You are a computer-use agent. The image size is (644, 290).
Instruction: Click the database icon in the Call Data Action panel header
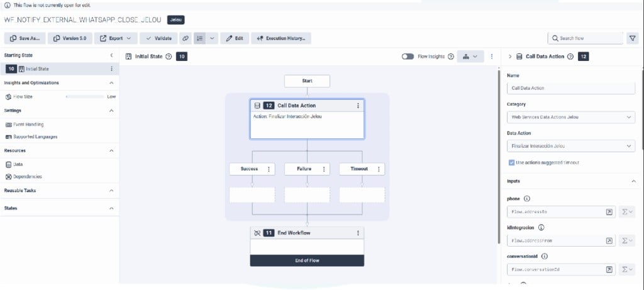pyautogui.click(x=519, y=57)
